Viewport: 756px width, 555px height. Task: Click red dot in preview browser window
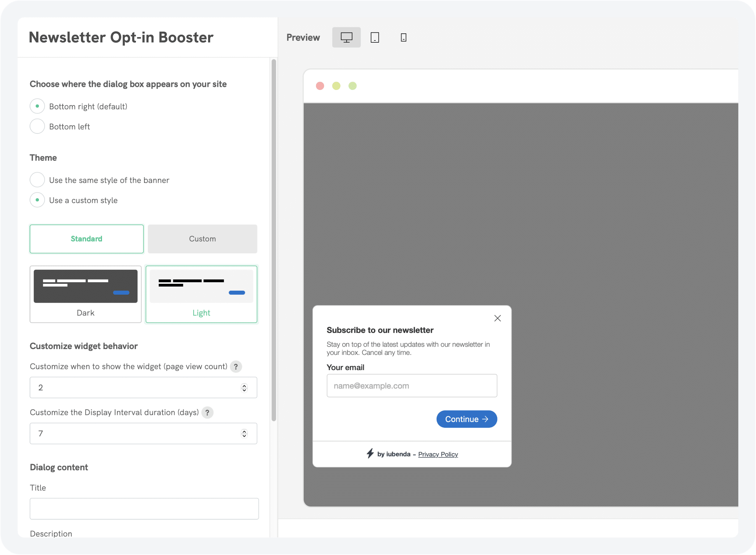pos(320,86)
